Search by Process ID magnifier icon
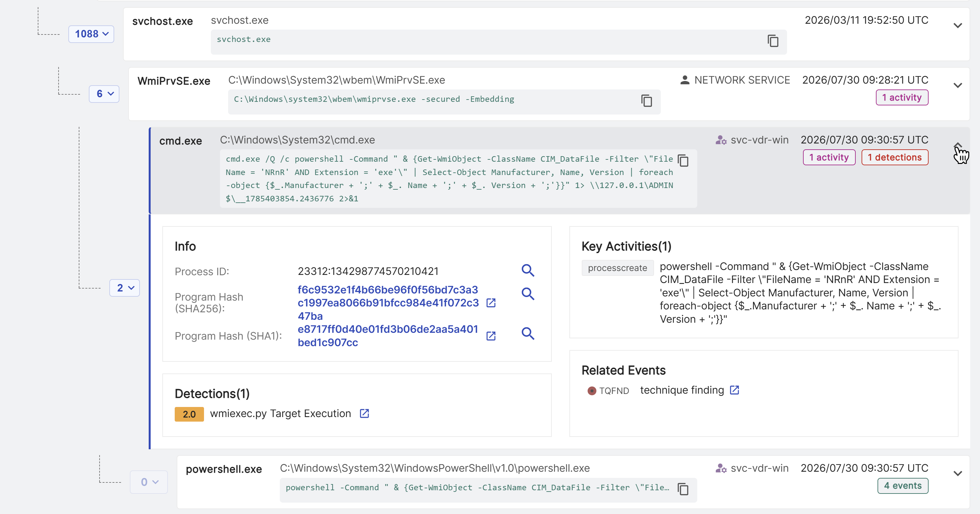980x514 pixels. coord(528,271)
